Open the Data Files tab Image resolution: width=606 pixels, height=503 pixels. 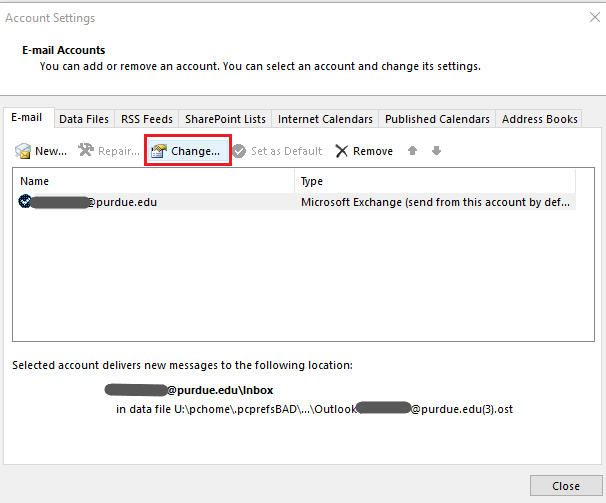click(84, 119)
